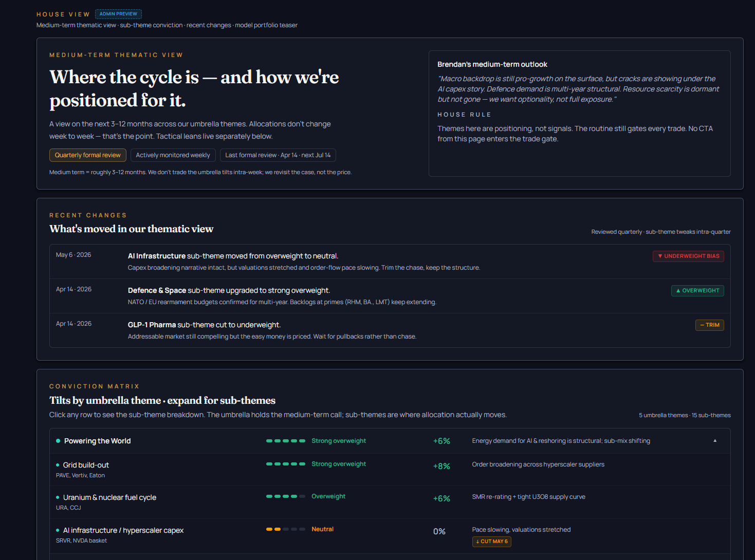Click the HOUSE VIEW heading
The image size is (755, 560).
[x=63, y=14]
